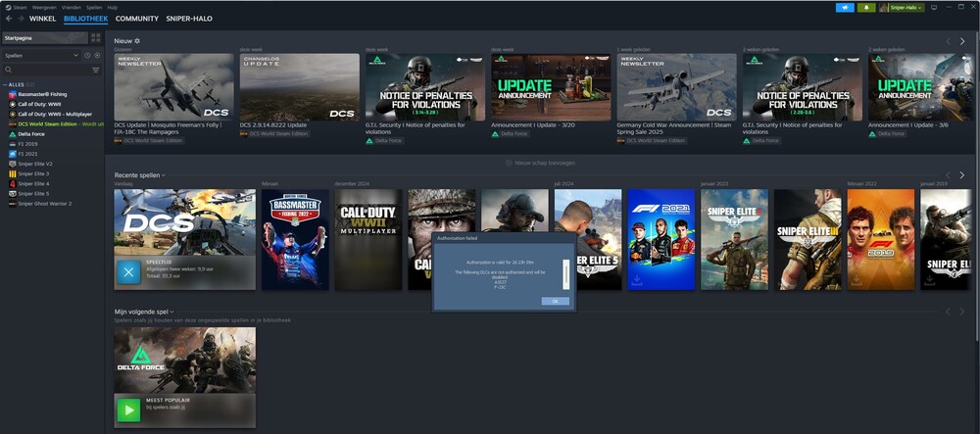
Task: Go back with the left arrow navigation icon
Action: 9,19
